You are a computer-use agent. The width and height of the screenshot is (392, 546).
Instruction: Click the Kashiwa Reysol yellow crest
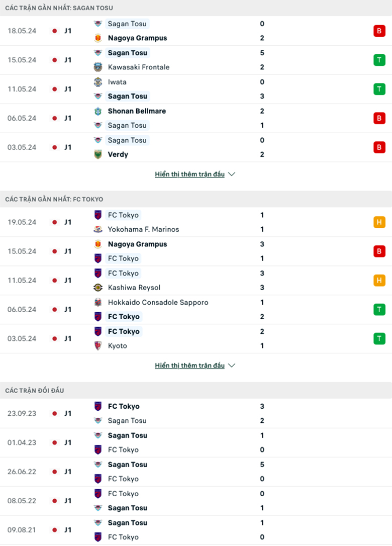98,288
